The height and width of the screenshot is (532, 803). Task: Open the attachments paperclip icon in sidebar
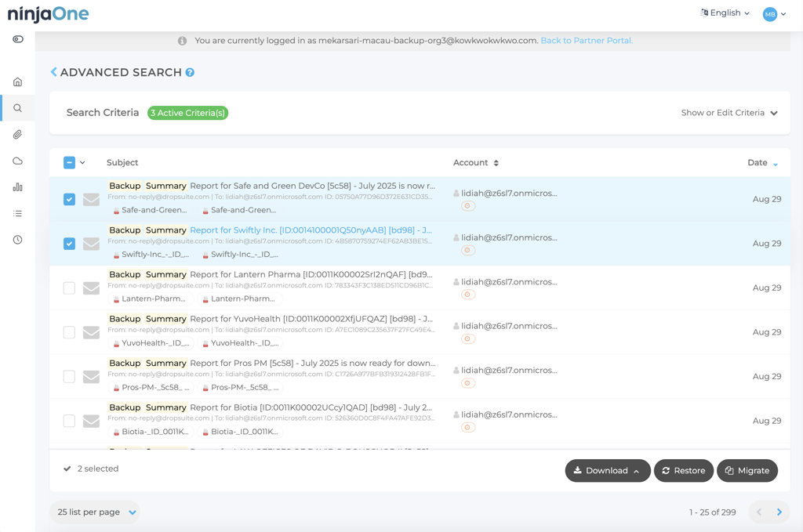(17, 135)
